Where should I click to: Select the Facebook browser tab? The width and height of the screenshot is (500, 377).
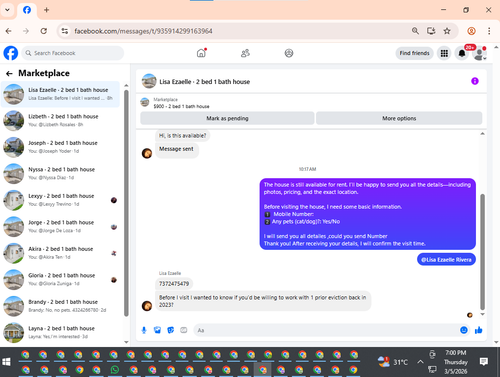27,10
